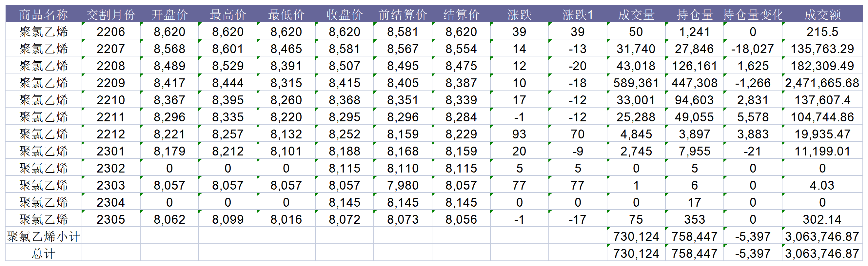Select the 涨跌1 column header
Image resolution: width=868 pixels, height=266 pixels.
578,14
